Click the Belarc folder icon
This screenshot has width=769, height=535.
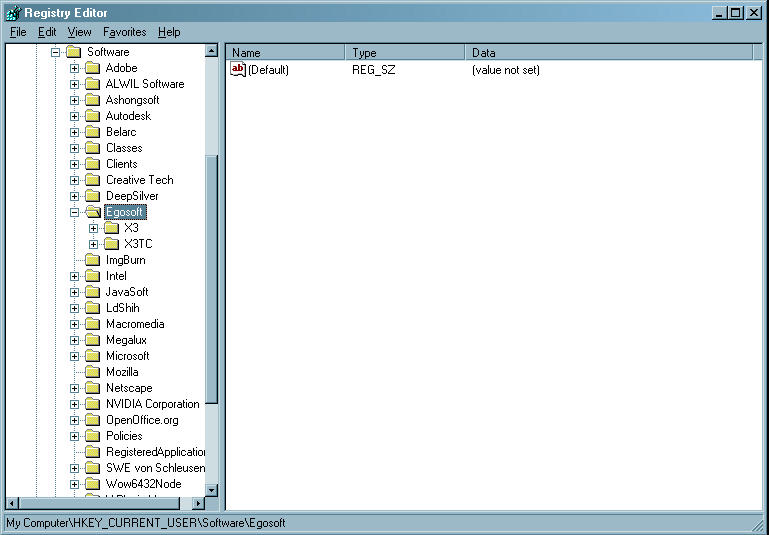click(x=93, y=132)
